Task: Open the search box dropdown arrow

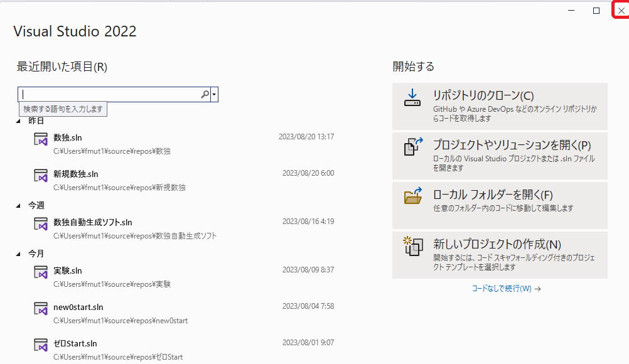Action: 214,95
